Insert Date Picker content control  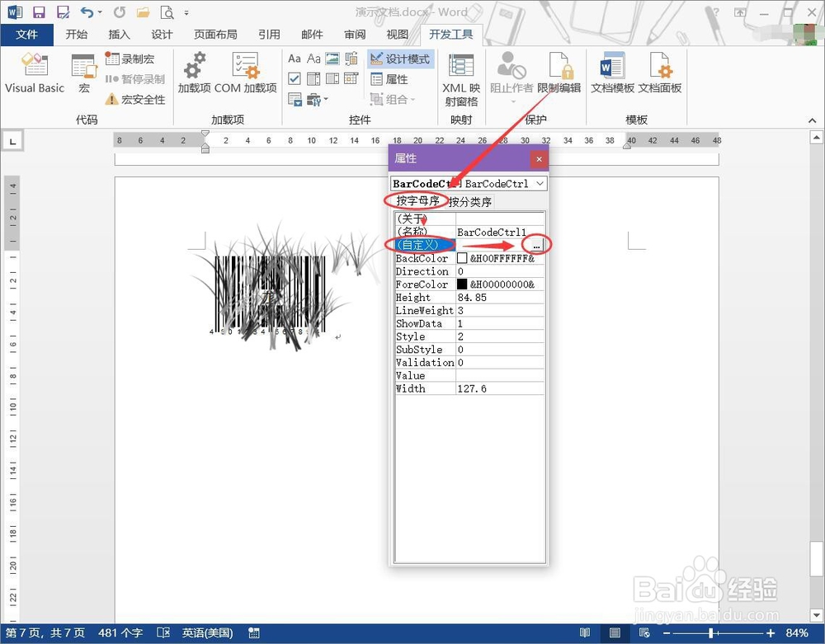point(351,79)
